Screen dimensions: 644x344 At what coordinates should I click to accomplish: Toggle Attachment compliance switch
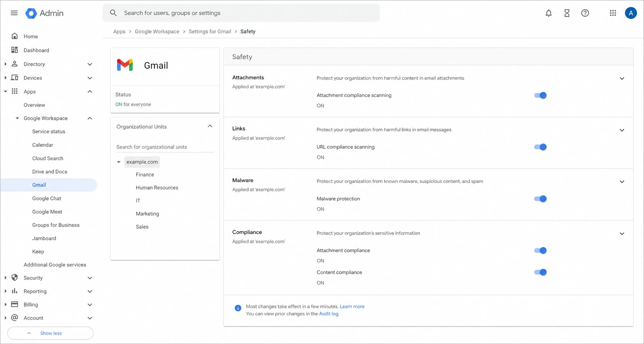coord(540,250)
